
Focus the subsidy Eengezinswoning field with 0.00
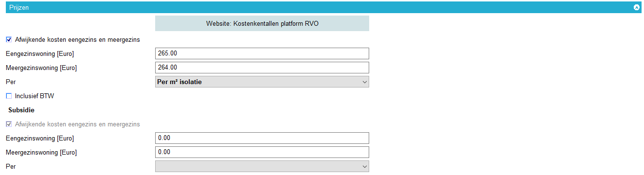tap(262, 138)
